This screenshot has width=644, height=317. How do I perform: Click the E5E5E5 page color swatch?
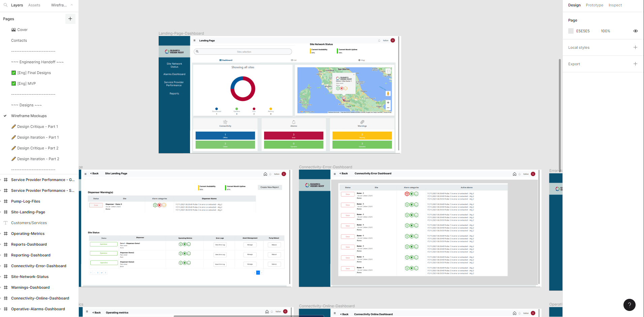pyautogui.click(x=571, y=31)
